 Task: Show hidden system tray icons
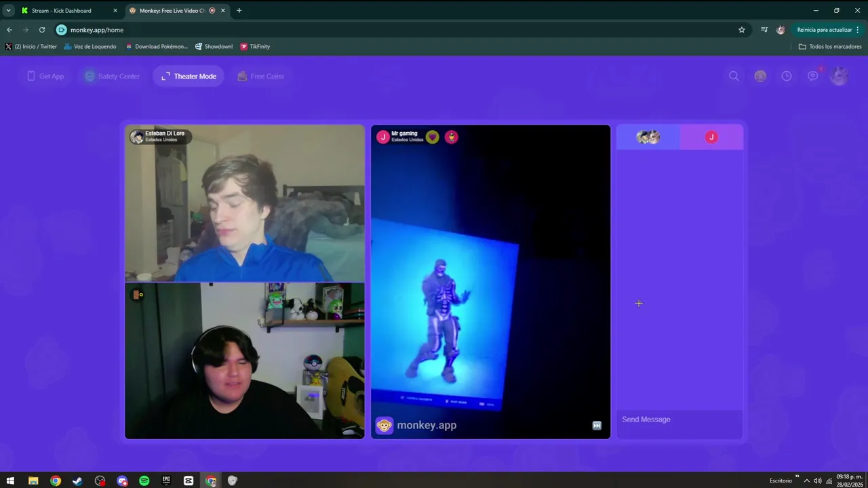(807, 481)
